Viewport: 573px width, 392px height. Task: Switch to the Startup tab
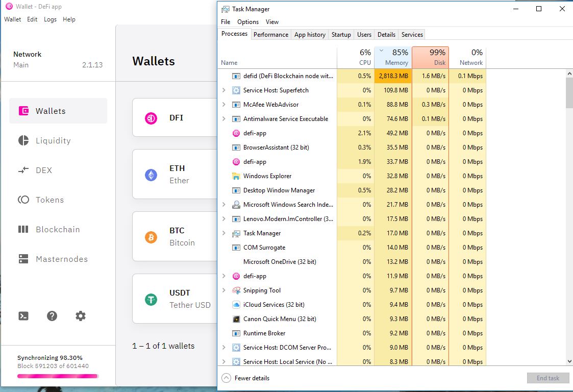coord(341,34)
